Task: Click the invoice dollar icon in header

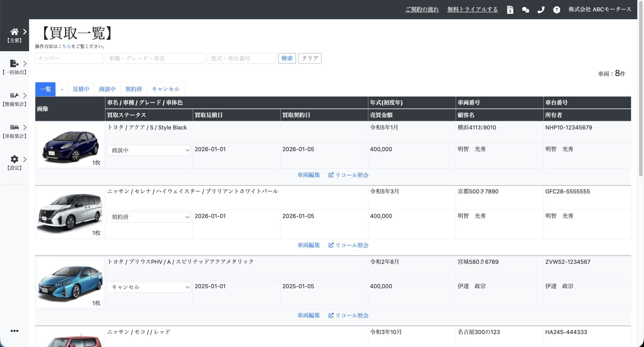Action: [x=510, y=10]
